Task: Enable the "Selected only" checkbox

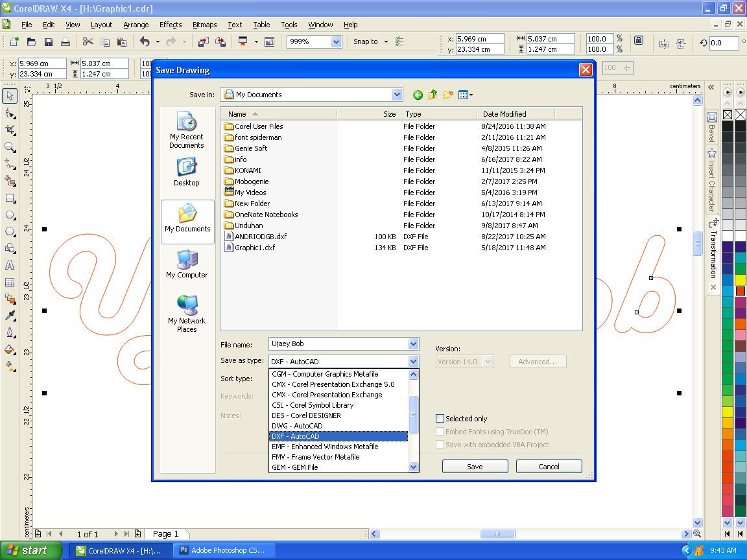Action: pos(440,419)
